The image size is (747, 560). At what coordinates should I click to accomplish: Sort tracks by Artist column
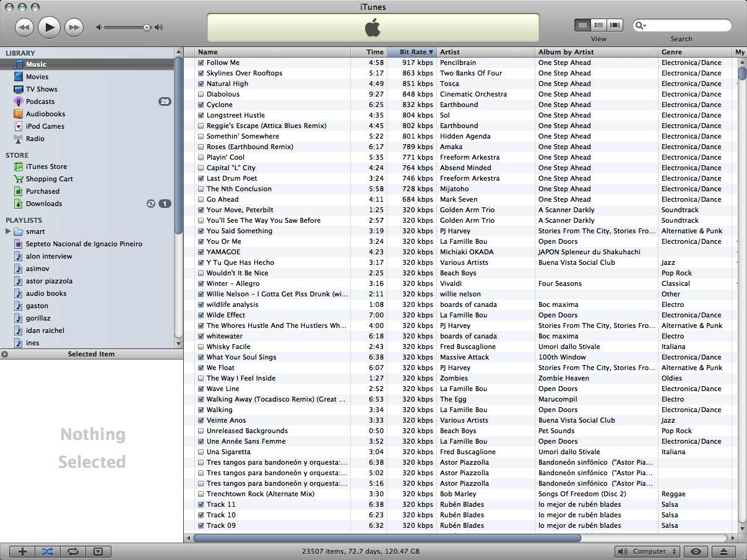(x=486, y=52)
